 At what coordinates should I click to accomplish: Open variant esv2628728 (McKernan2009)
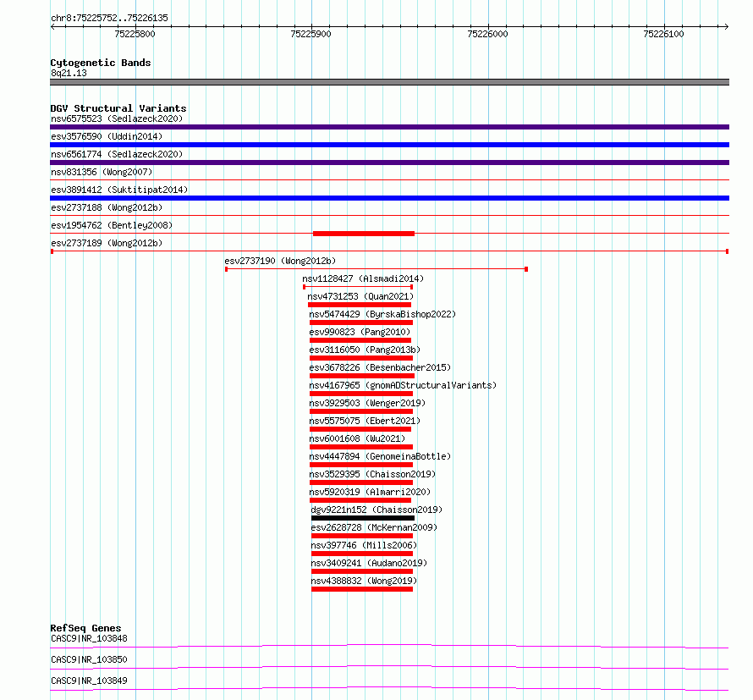click(x=374, y=527)
